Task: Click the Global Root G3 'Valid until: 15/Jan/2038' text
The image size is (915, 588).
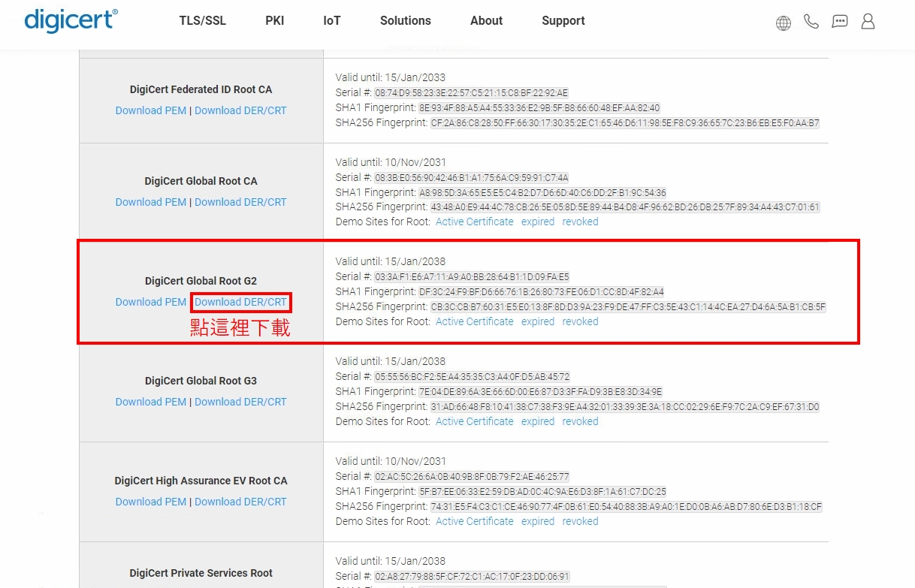Action: pyautogui.click(x=391, y=362)
